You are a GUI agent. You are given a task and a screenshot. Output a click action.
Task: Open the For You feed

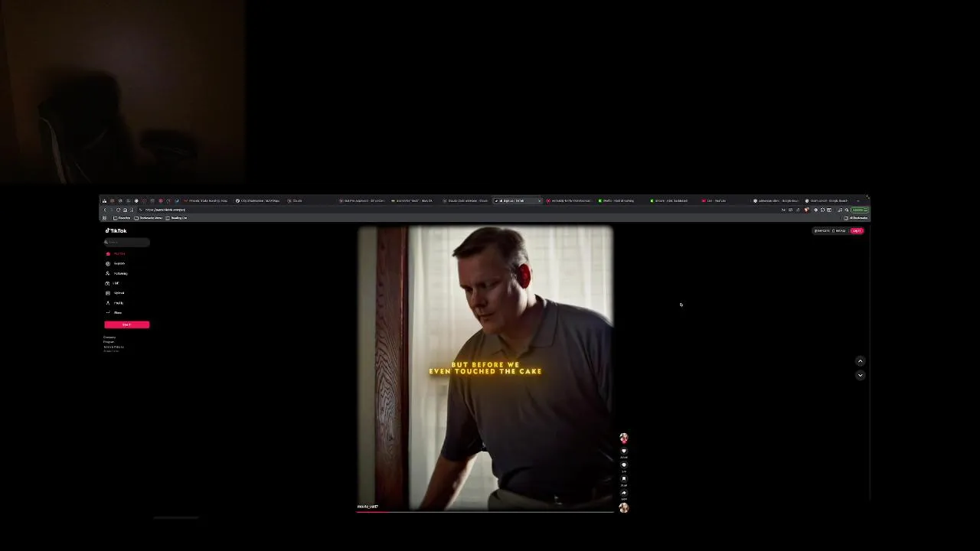[116, 253]
